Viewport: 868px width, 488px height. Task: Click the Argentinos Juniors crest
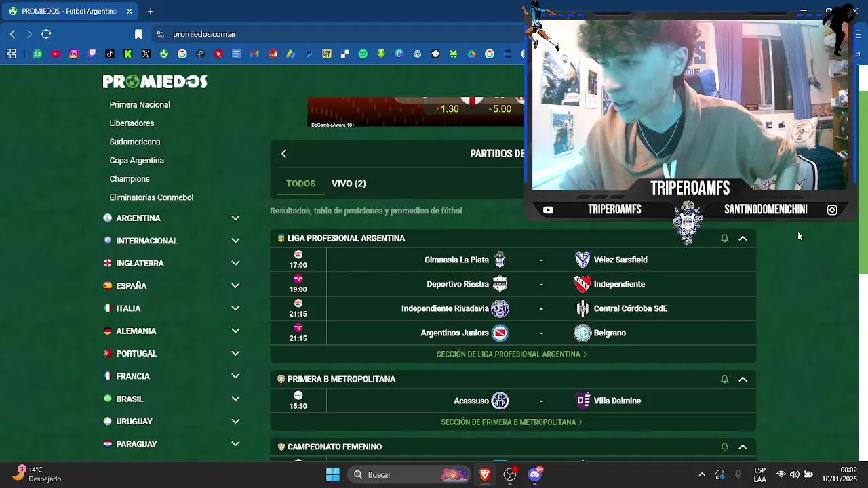[500, 333]
